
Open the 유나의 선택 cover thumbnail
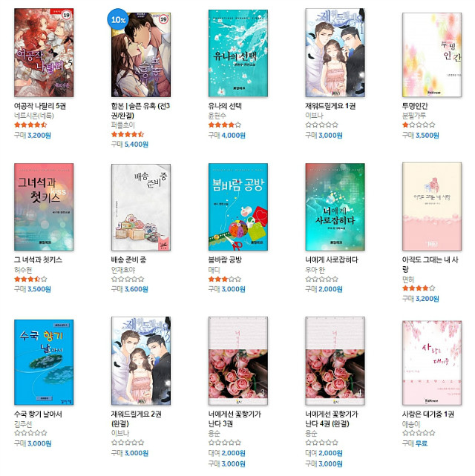[238, 53]
